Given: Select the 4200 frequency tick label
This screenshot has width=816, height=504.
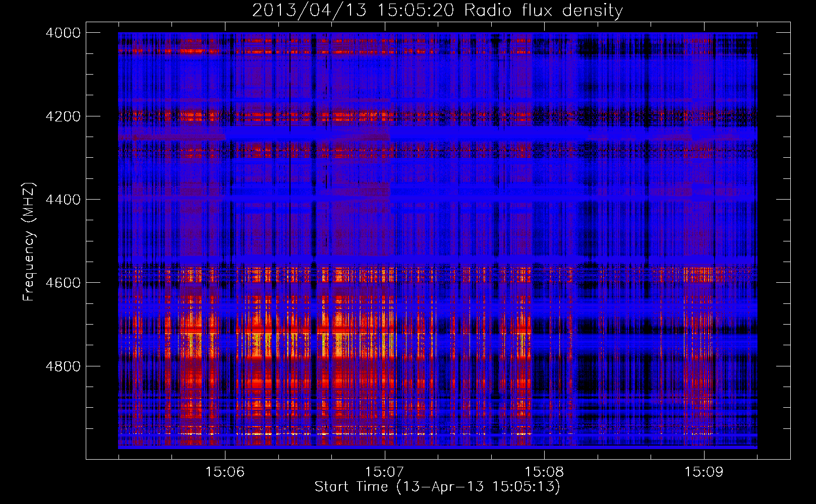Looking at the screenshot, I should 63,116.
